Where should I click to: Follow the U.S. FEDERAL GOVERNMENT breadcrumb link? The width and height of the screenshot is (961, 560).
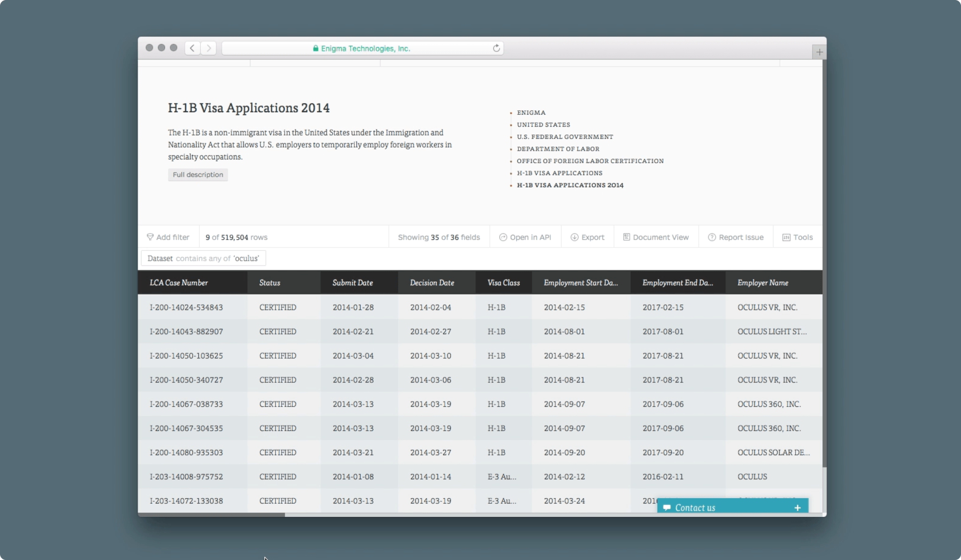pos(565,137)
